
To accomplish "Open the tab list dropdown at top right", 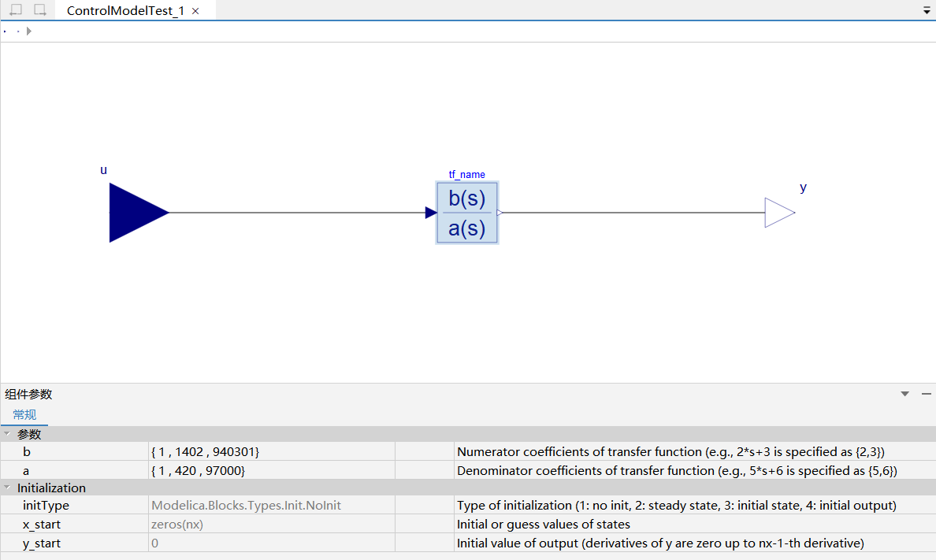I will coord(927,11).
